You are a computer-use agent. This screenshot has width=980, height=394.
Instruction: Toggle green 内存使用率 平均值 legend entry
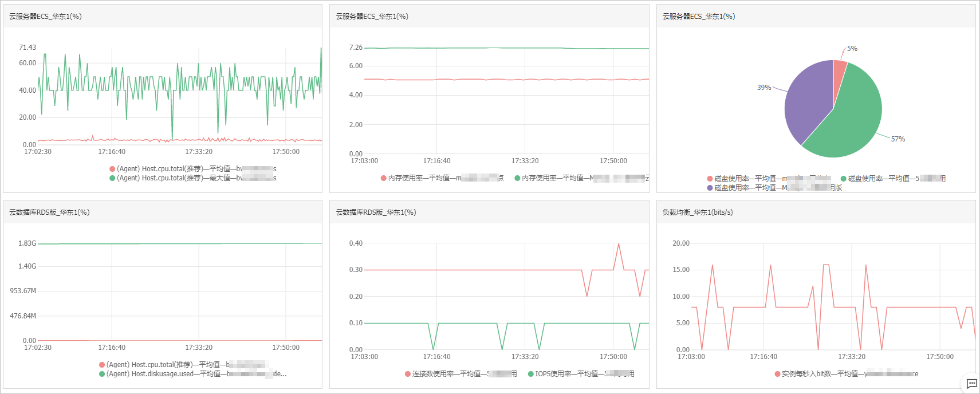tap(582, 178)
